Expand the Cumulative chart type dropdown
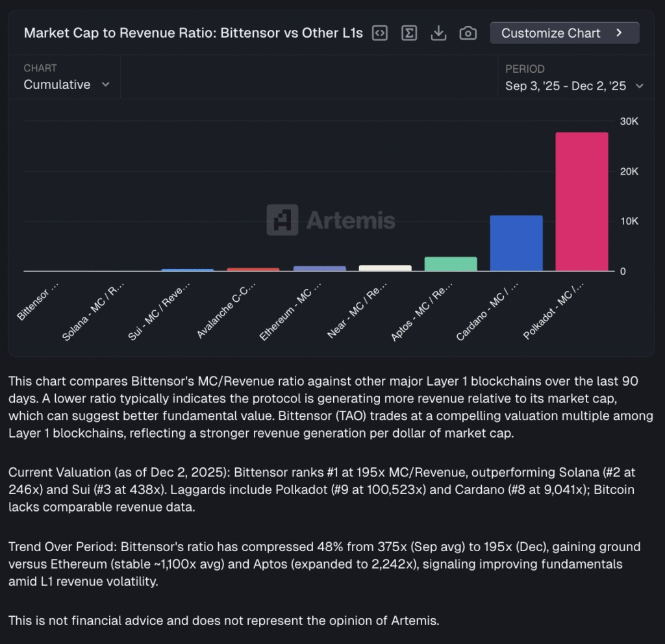The width and height of the screenshot is (665, 644). tap(66, 84)
